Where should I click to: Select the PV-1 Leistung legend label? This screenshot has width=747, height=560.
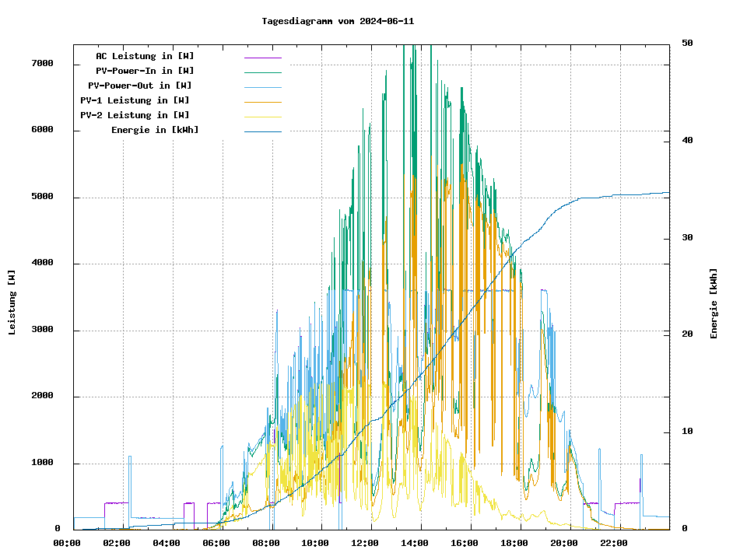tap(135, 100)
